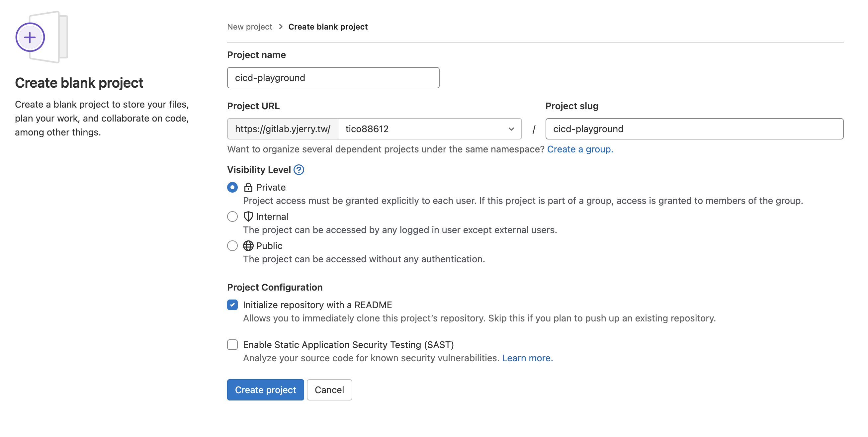The height and width of the screenshot is (437, 868).
Task: Click the breadcrumb chevron separator
Action: pos(280,27)
